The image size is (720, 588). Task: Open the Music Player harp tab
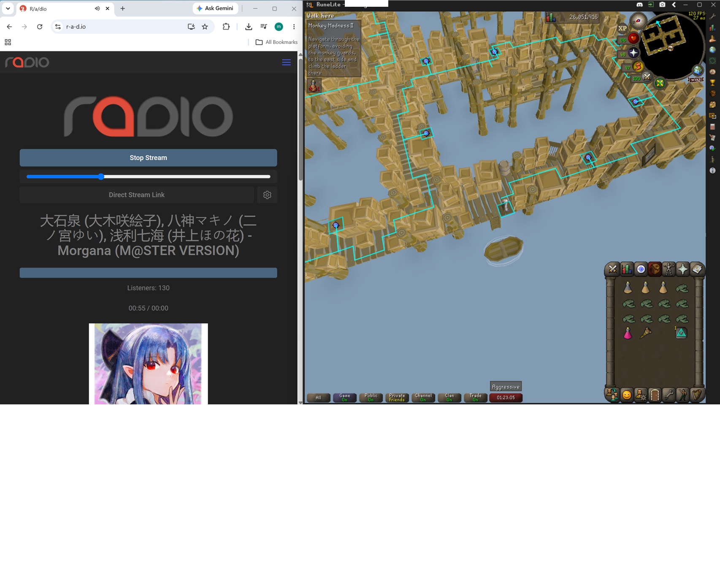(696, 395)
